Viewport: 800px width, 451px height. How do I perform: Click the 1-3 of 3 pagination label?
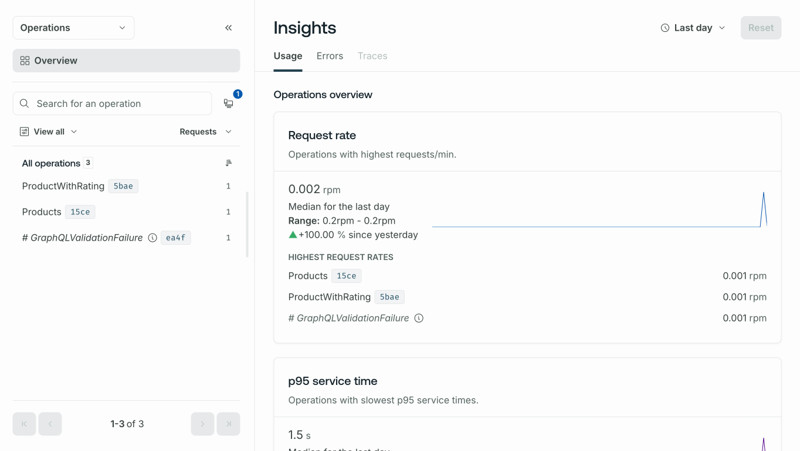pyautogui.click(x=127, y=424)
